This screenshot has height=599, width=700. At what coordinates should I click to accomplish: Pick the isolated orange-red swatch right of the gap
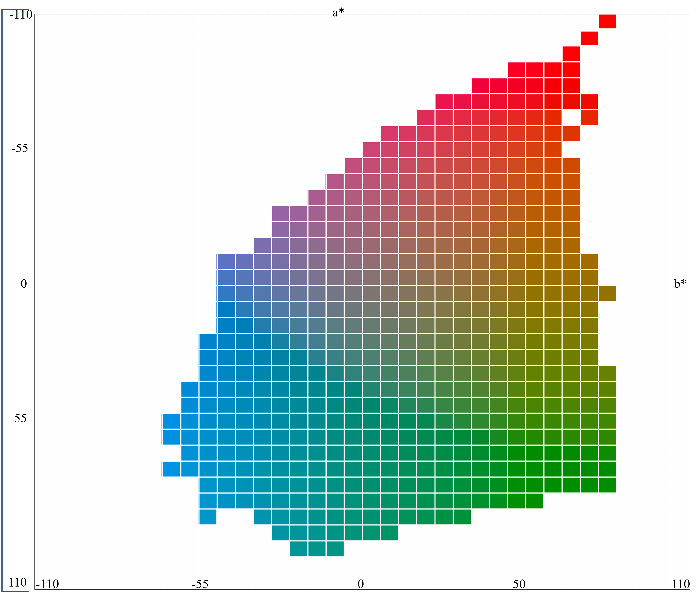click(x=589, y=118)
